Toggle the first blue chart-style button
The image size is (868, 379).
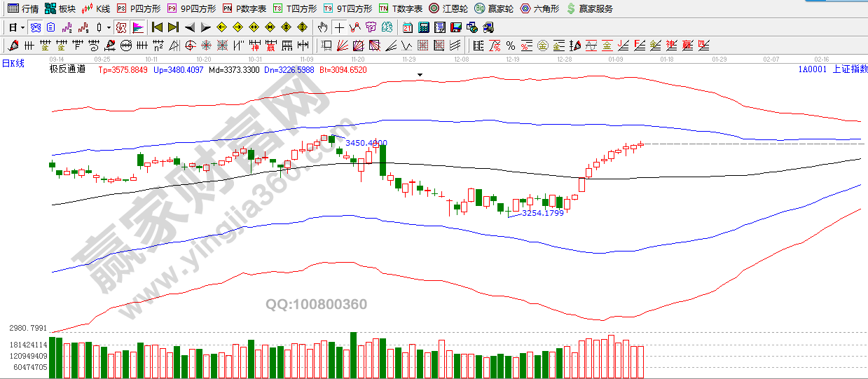[34, 27]
